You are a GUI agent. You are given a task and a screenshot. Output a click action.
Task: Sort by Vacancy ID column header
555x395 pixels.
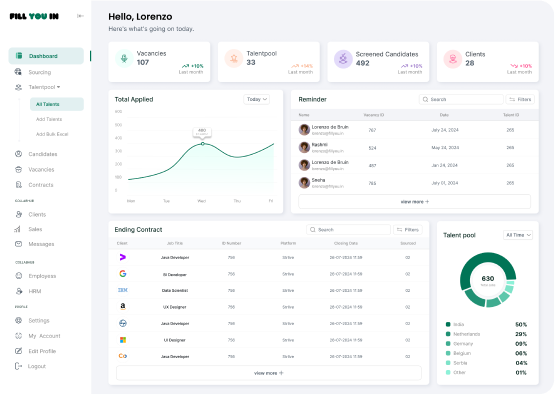373,115
